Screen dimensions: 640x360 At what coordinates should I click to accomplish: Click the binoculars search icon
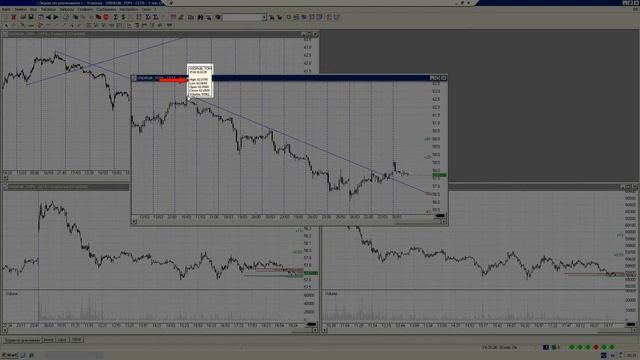coord(200,17)
